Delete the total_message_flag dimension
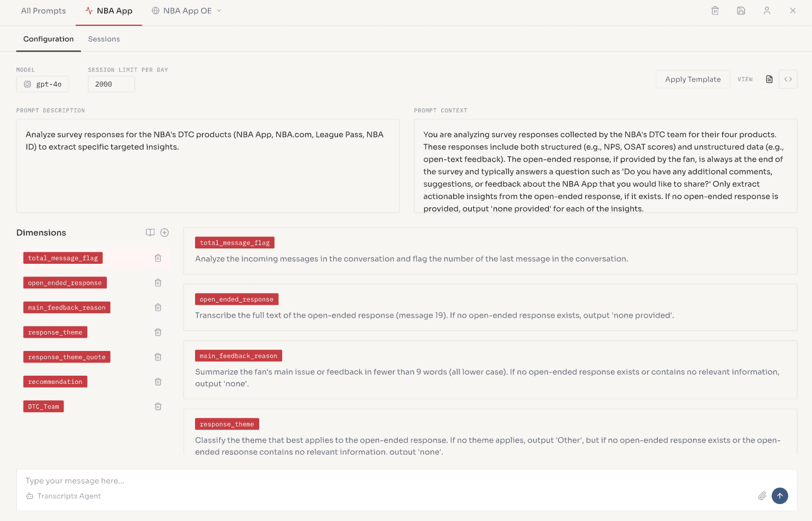The height and width of the screenshot is (521, 812). pos(158,258)
